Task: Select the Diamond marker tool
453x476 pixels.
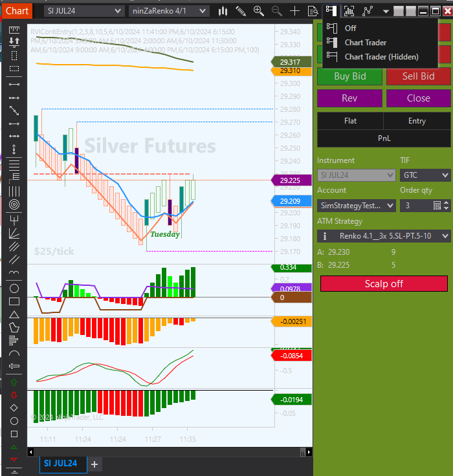Action: click(14, 407)
